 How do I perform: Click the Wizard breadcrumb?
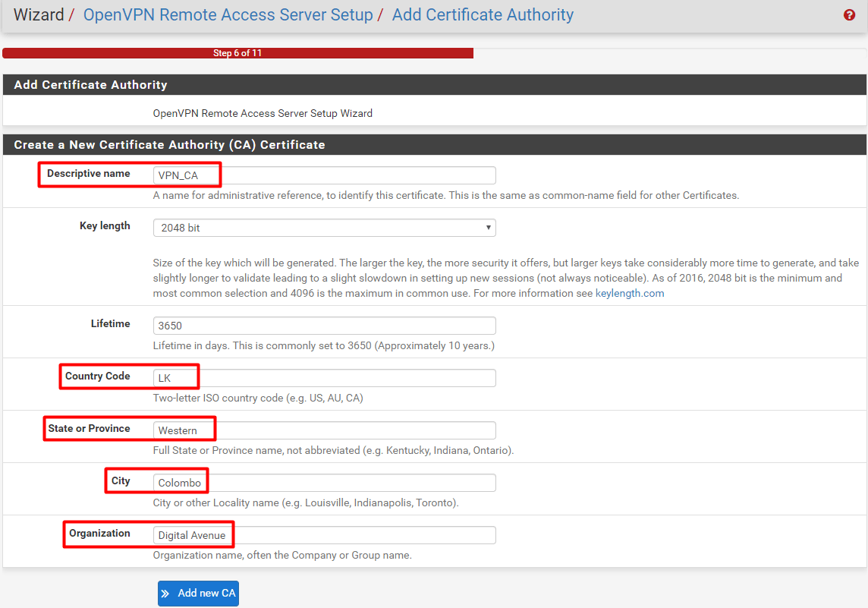[39, 15]
